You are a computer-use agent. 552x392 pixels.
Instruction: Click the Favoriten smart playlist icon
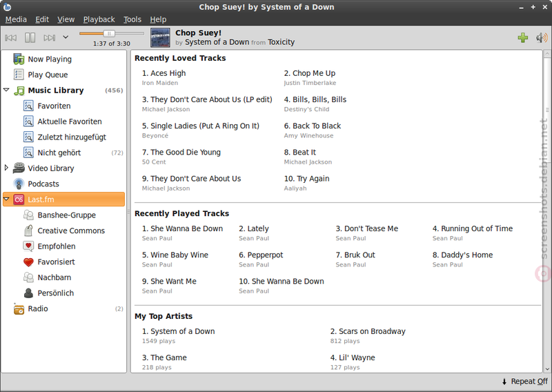click(x=28, y=106)
